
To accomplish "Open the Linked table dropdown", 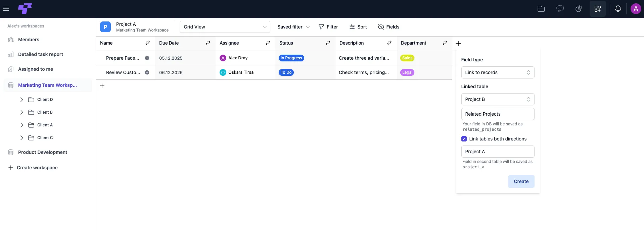I will click(x=498, y=99).
